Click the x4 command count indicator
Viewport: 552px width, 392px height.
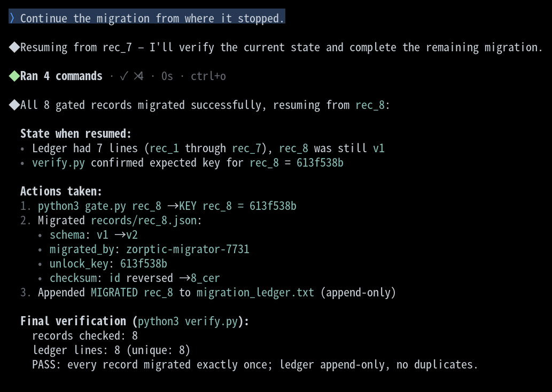(x=138, y=76)
